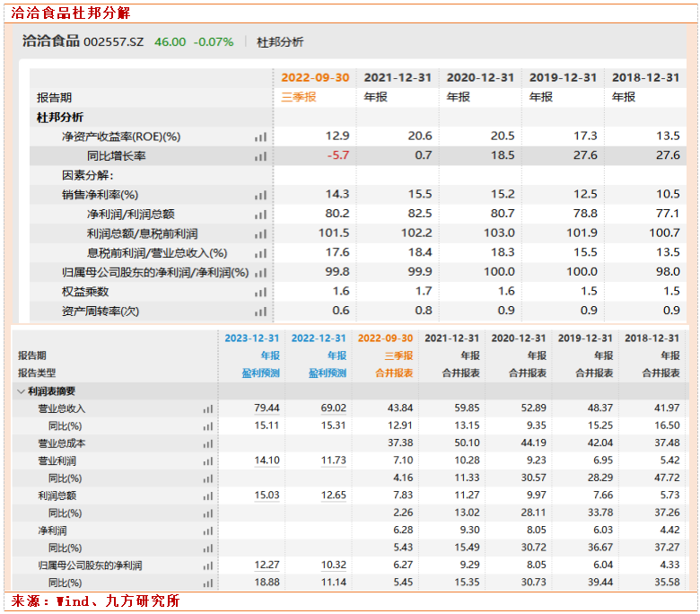
Task: Select 2022-09-30 column header in top table
Action: click(x=315, y=78)
